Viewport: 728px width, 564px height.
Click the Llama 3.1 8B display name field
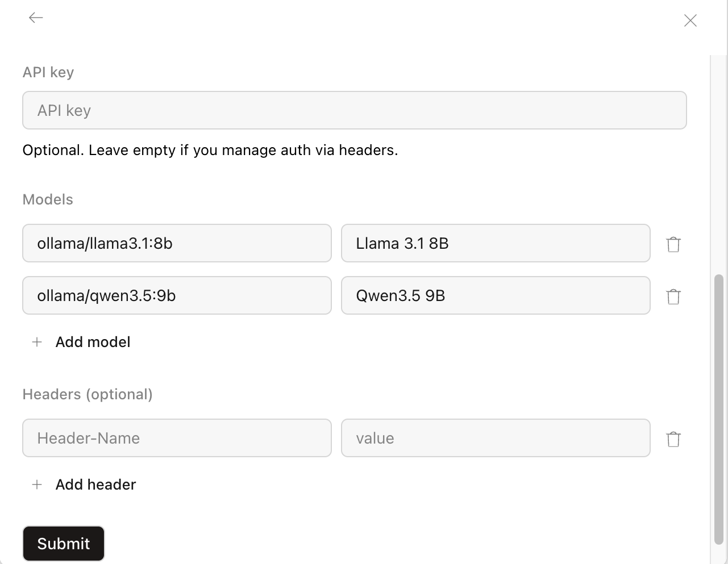(495, 244)
